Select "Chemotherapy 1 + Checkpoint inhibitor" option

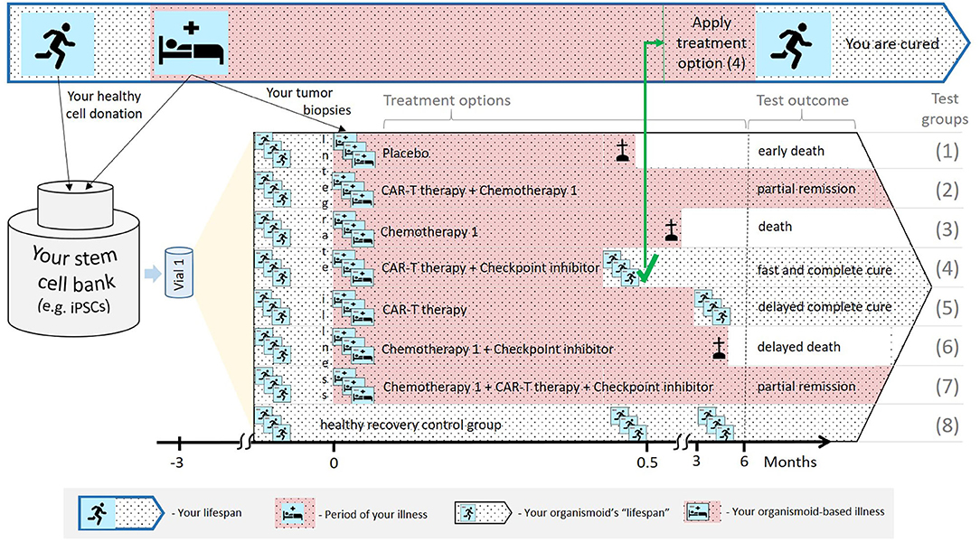497,349
